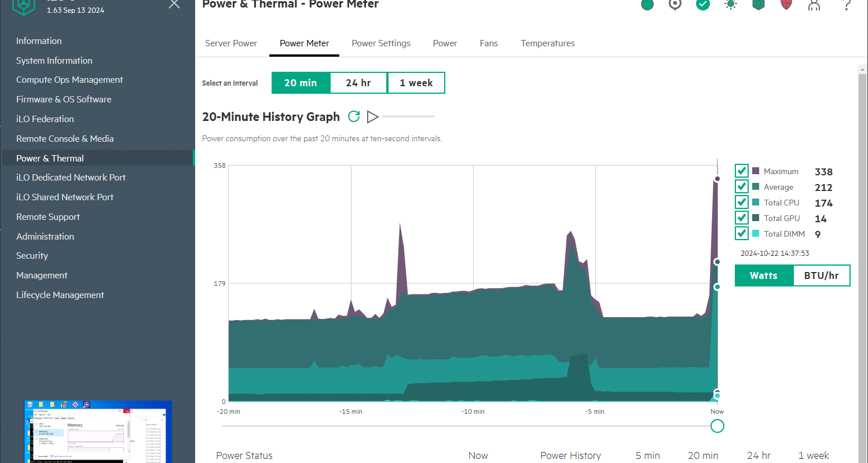Click the Power History column label

pyautogui.click(x=570, y=455)
